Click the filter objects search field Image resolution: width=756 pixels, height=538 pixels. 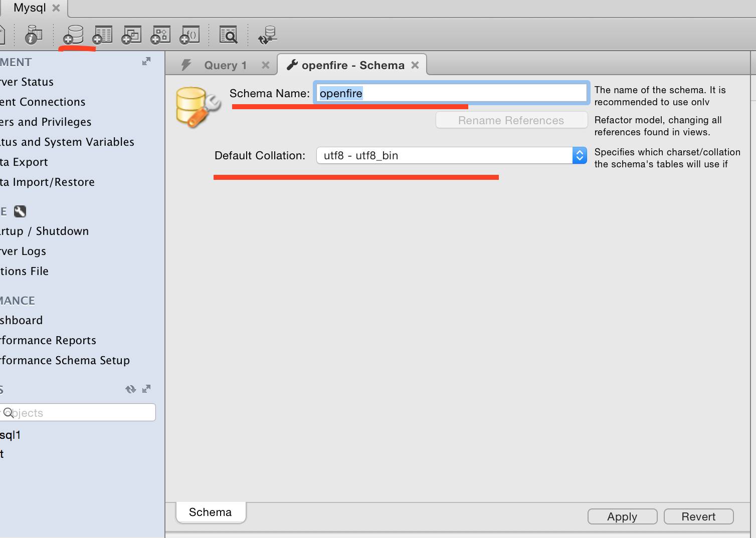tap(77, 413)
